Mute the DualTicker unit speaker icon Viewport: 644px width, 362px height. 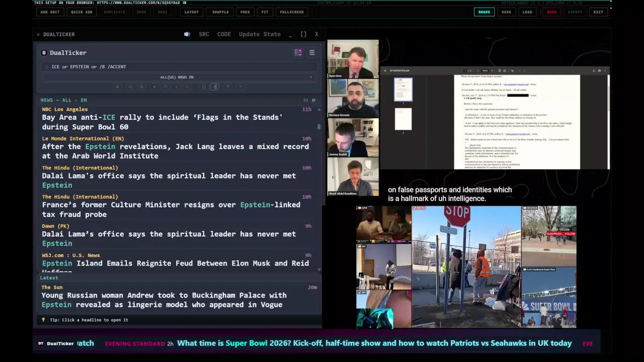[x=187, y=34]
